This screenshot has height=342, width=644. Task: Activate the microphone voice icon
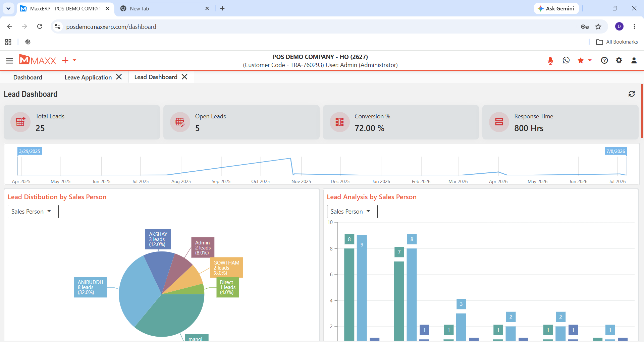pyautogui.click(x=550, y=61)
